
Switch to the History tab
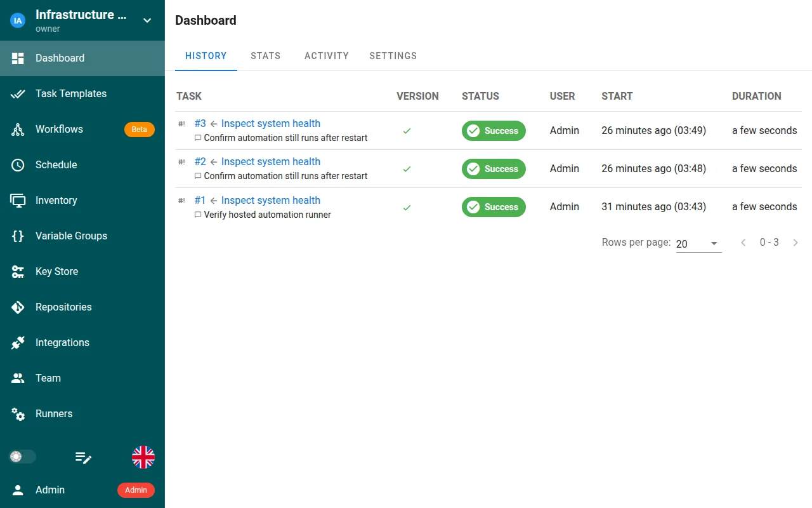point(206,56)
